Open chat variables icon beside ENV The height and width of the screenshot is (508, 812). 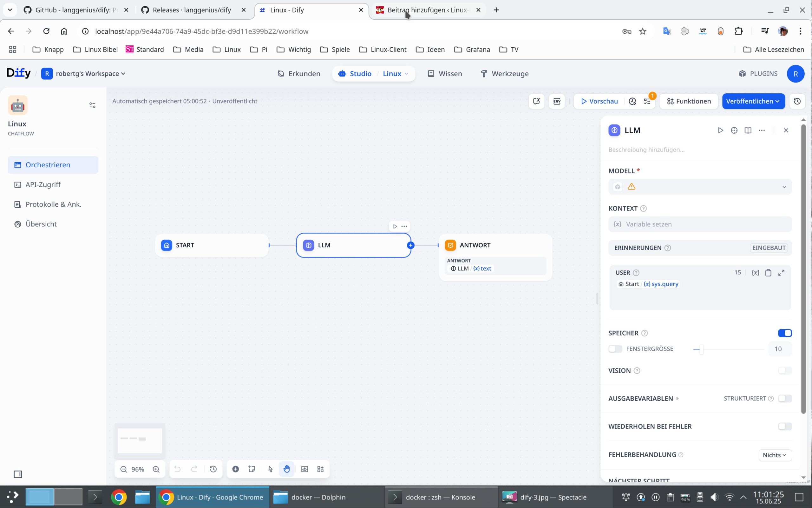tap(536, 101)
